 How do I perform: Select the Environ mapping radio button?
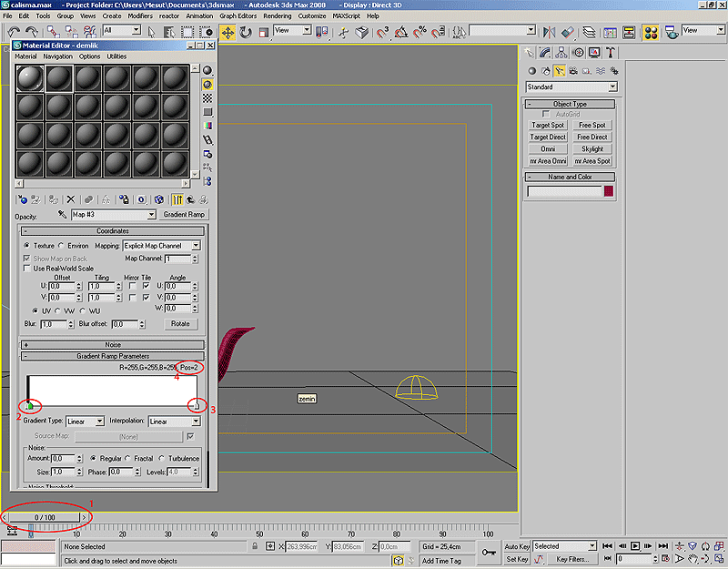pyautogui.click(x=61, y=246)
